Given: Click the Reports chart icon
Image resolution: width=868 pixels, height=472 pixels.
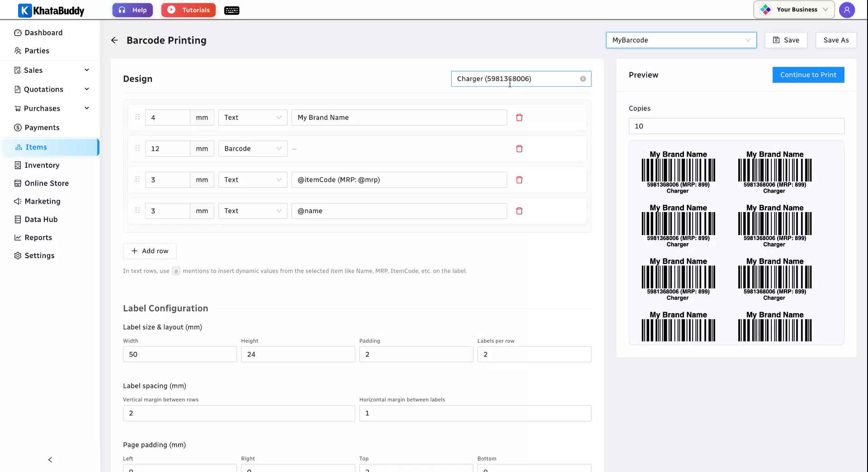Looking at the screenshot, I should [18, 237].
